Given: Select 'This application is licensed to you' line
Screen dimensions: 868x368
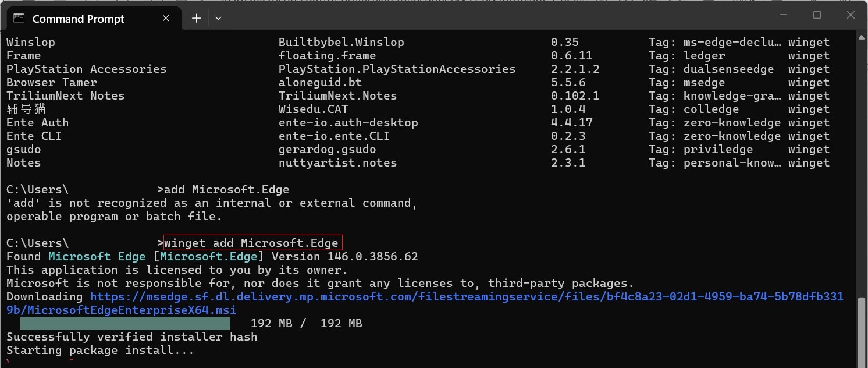Looking at the screenshot, I should (177, 270).
